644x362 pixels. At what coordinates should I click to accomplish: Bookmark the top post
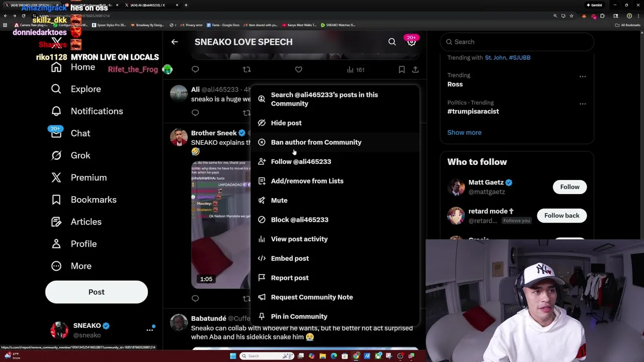(x=401, y=69)
